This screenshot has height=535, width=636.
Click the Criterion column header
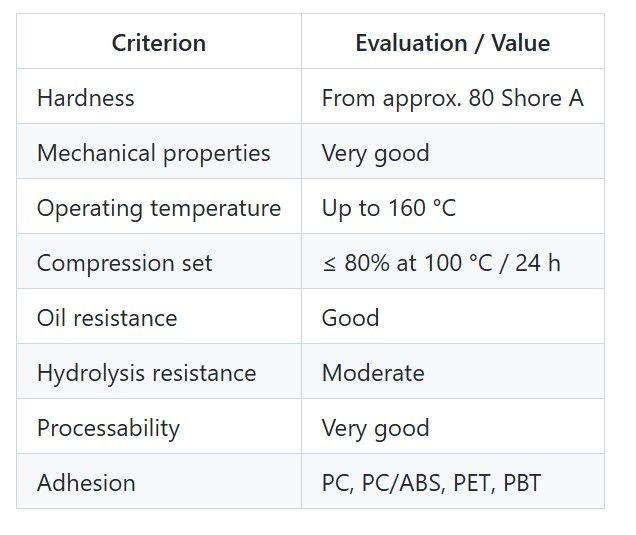pyautogui.click(x=159, y=43)
